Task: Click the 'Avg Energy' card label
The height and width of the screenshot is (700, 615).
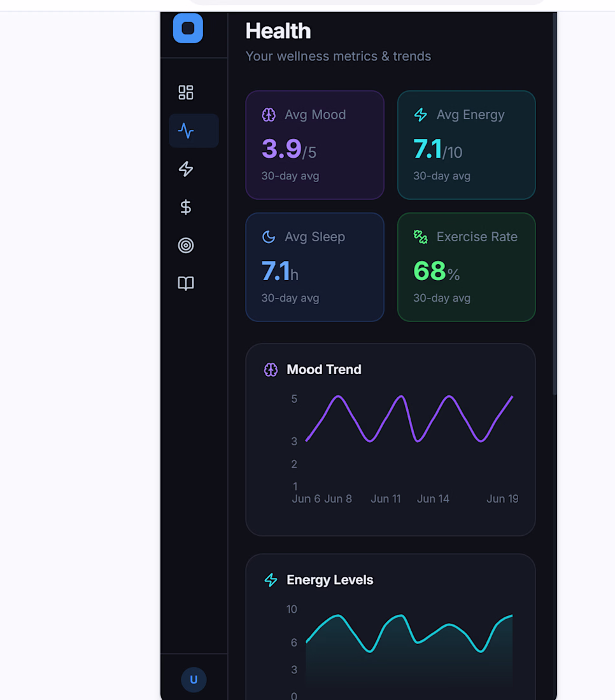Action: pyautogui.click(x=470, y=115)
